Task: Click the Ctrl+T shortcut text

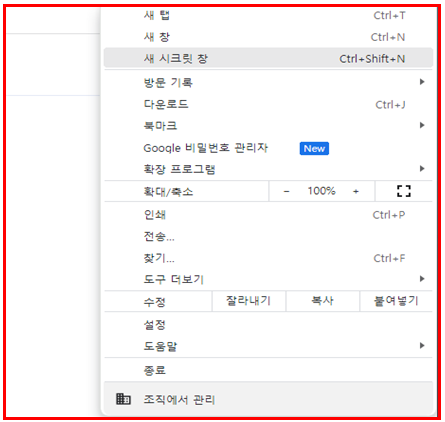Action: [389, 16]
